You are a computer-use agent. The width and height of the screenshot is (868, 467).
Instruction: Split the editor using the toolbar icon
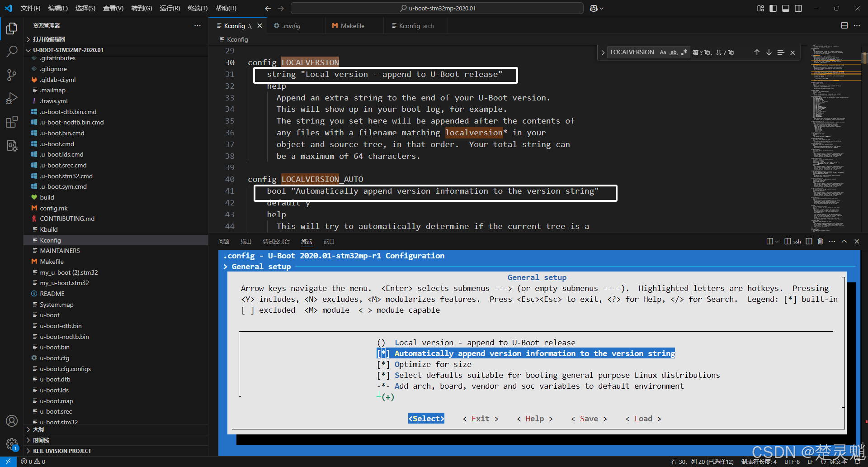coord(844,25)
